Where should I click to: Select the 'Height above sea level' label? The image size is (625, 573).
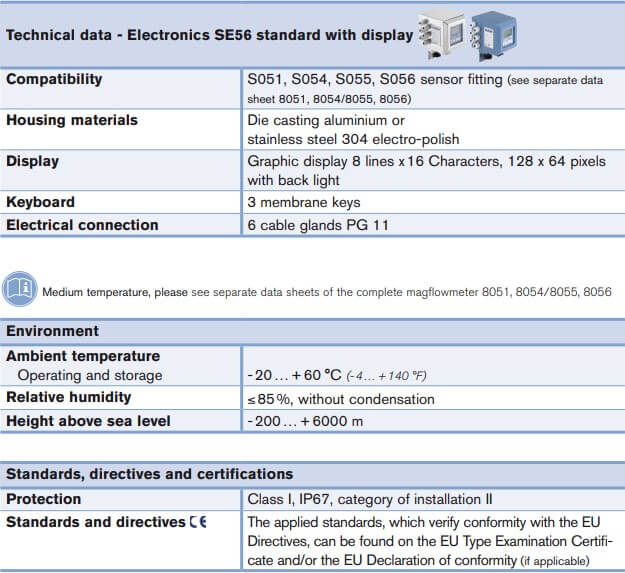click(x=88, y=421)
